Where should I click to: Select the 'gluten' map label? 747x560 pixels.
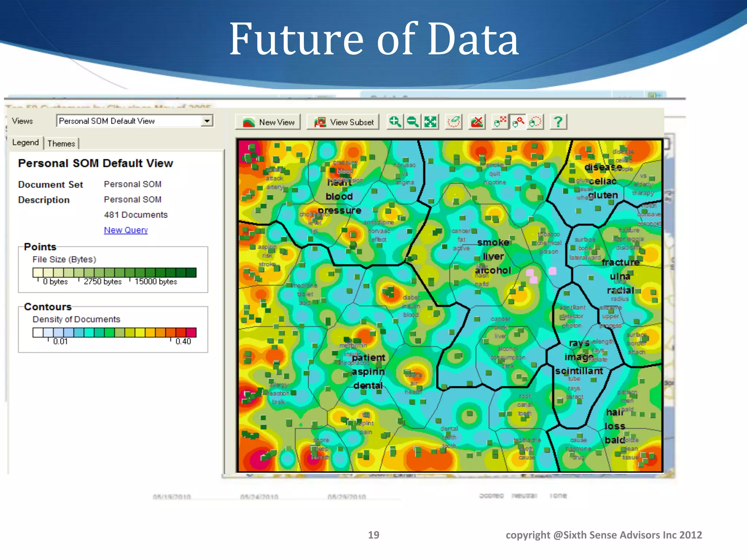(603, 195)
